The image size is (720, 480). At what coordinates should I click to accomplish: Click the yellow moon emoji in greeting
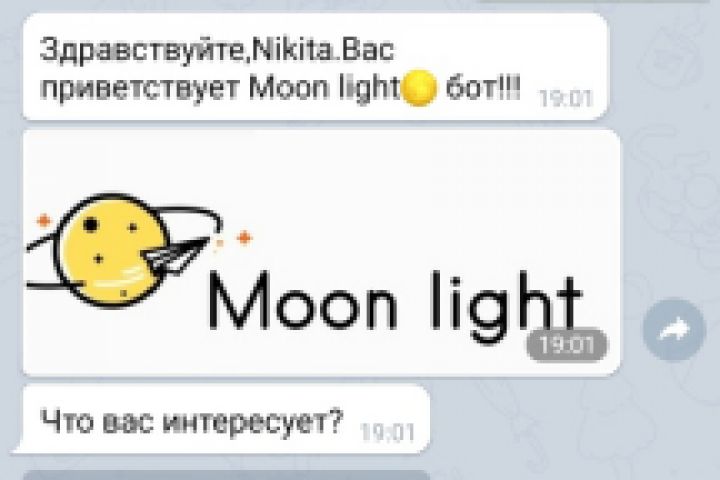point(419,88)
